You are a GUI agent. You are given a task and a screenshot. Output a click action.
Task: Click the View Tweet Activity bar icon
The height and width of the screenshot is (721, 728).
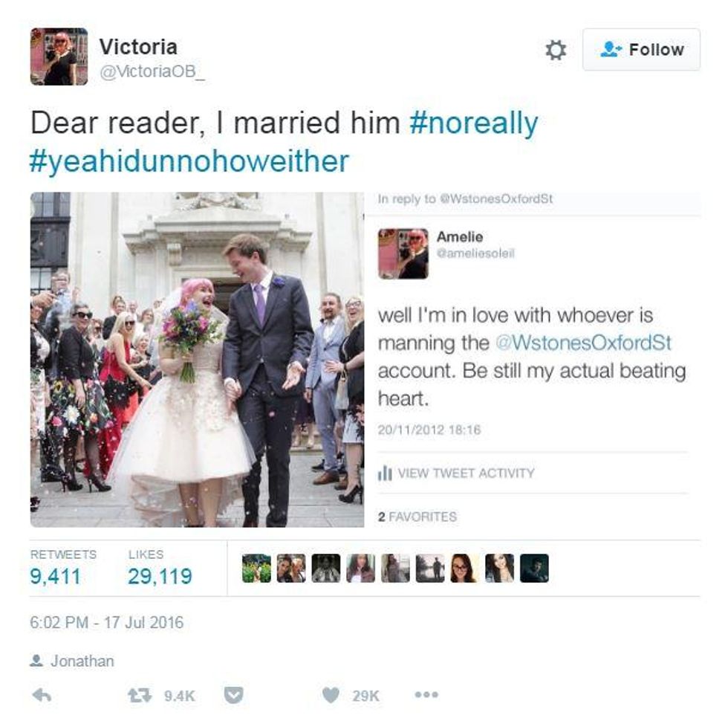click(385, 473)
